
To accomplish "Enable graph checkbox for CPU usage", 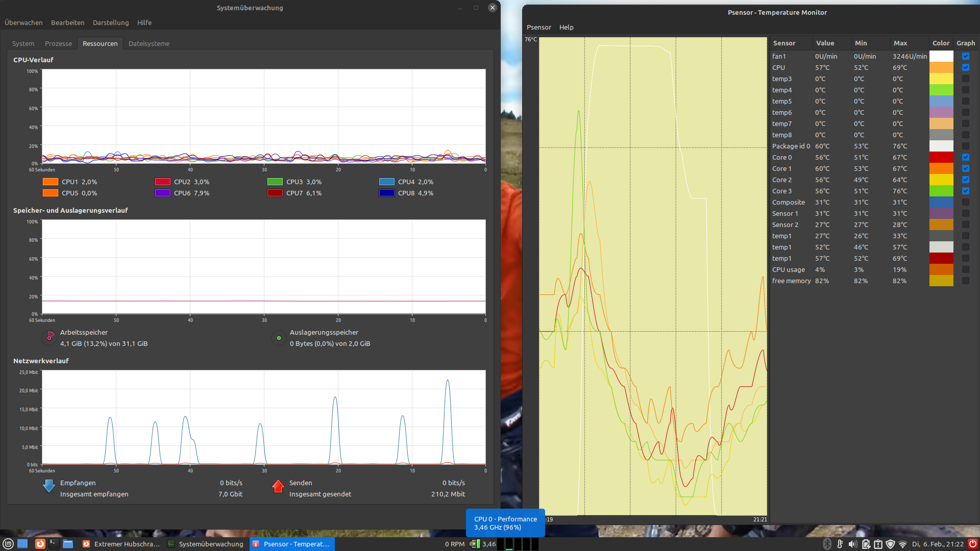I will click(966, 269).
